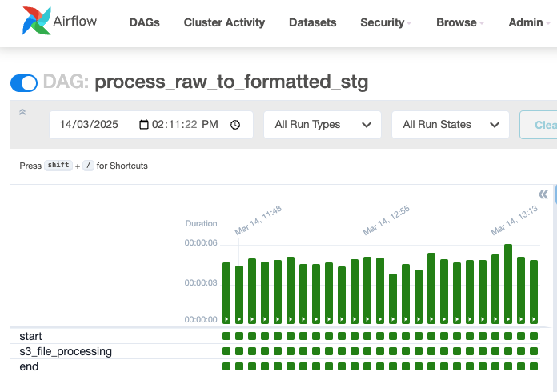
Task: Click the clock icon in time field
Action: [235, 125]
